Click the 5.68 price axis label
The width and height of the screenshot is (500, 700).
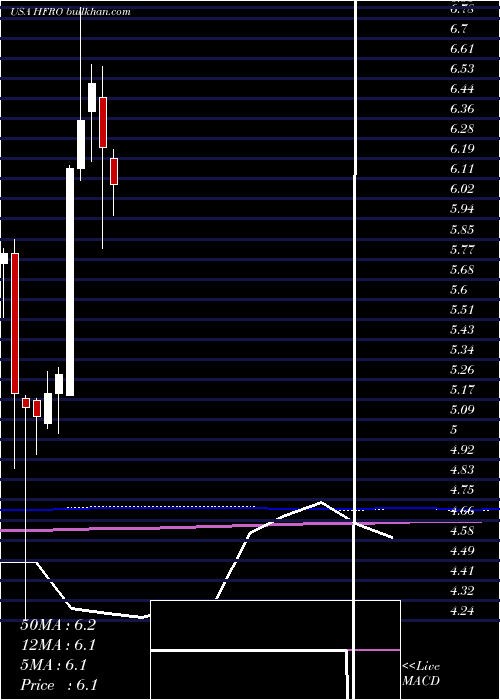[x=462, y=270]
